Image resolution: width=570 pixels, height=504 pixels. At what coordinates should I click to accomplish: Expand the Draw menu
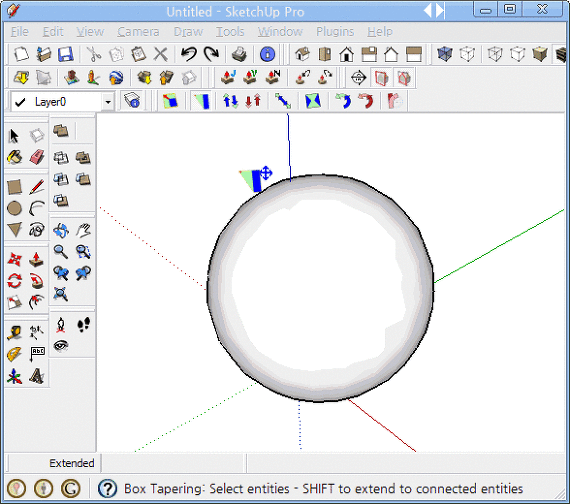pos(188,32)
